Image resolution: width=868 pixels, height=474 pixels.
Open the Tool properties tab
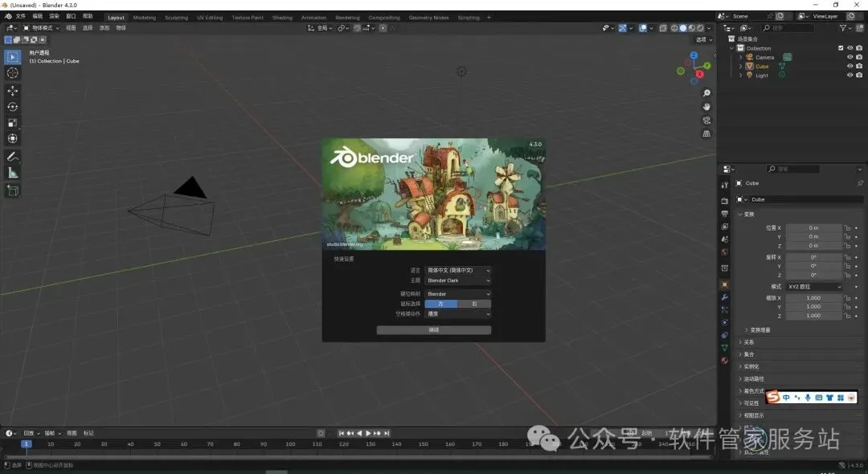[x=725, y=185]
